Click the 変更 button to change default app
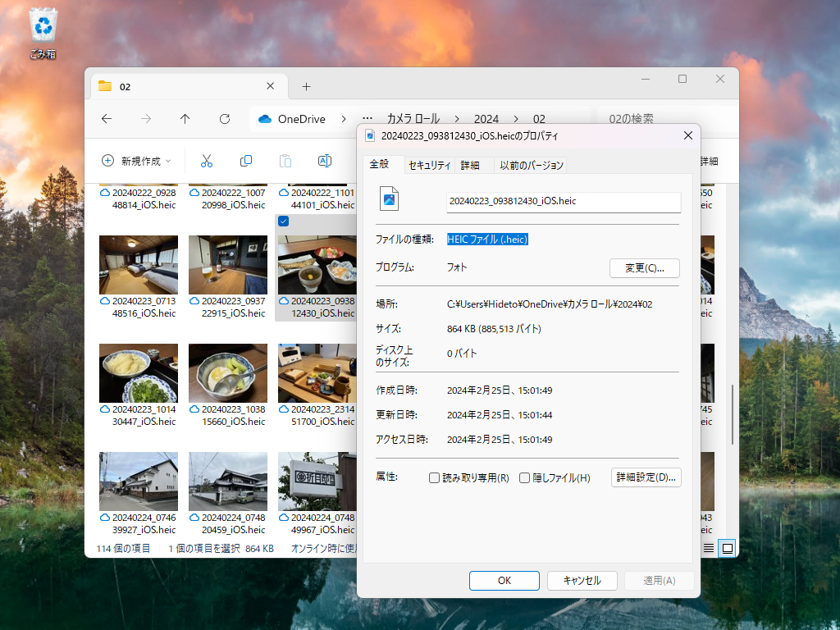Viewport: 840px width, 630px height. tap(643, 268)
